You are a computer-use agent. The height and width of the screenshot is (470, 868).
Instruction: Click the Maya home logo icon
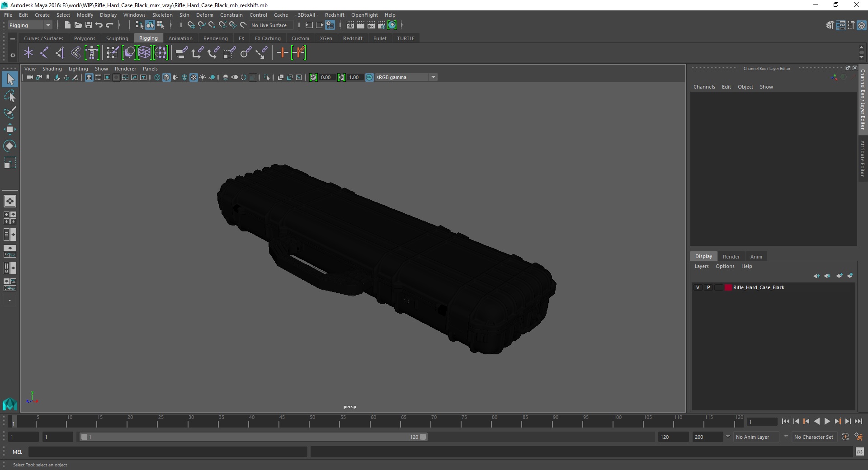(10, 404)
